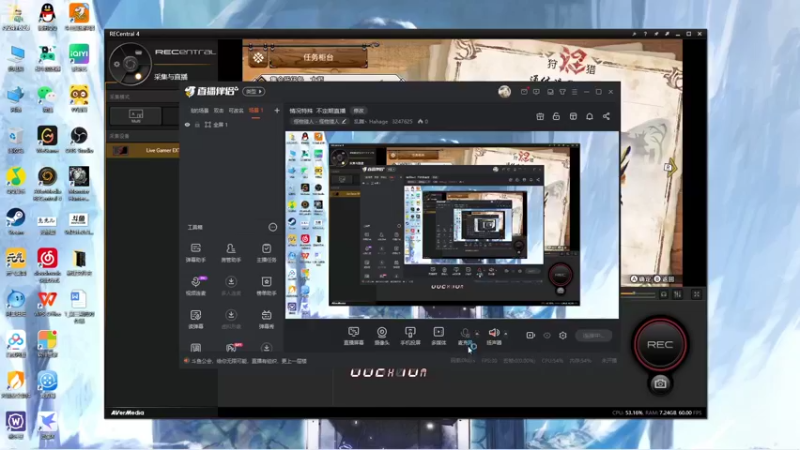Select the first scene tab

(199, 110)
